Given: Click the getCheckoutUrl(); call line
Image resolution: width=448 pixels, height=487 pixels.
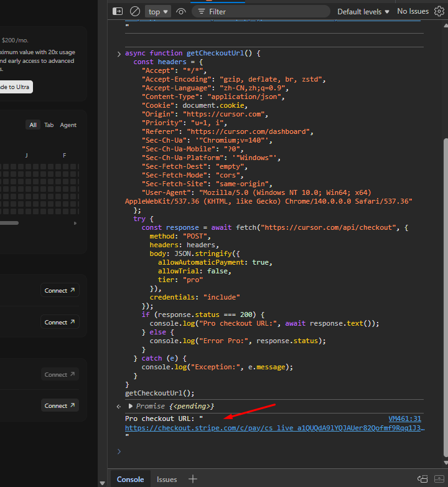Looking at the screenshot, I should (x=159, y=393).
